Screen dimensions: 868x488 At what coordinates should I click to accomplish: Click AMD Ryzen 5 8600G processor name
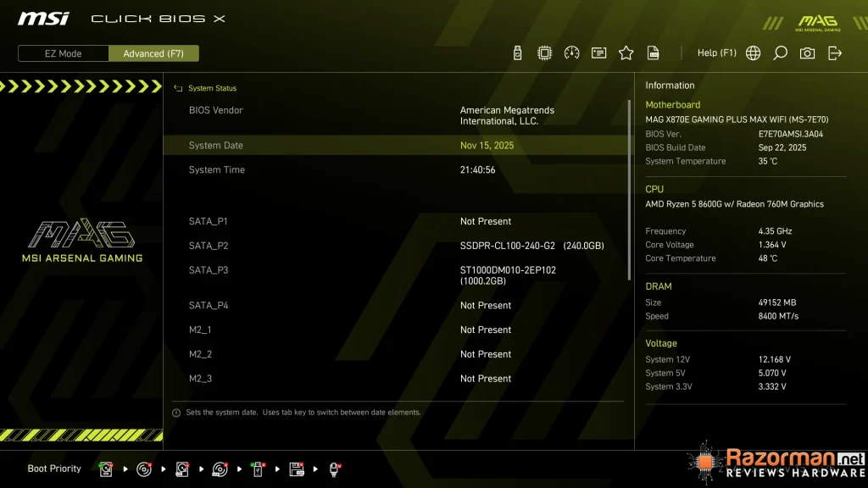735,204
